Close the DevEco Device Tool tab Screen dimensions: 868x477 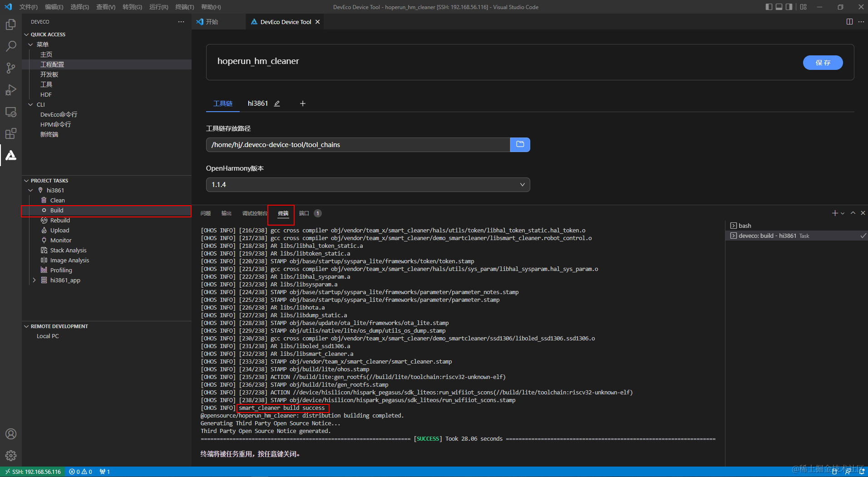318,22
